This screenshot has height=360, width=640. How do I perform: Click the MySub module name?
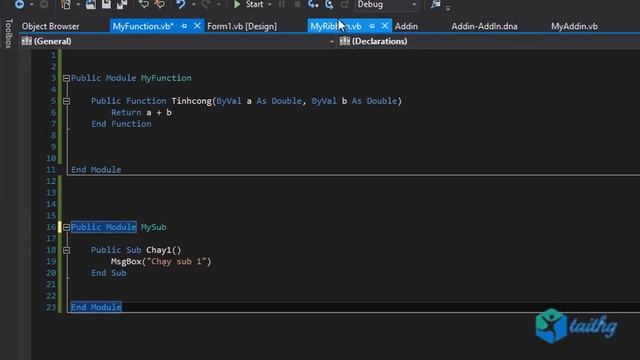[153, 227]
